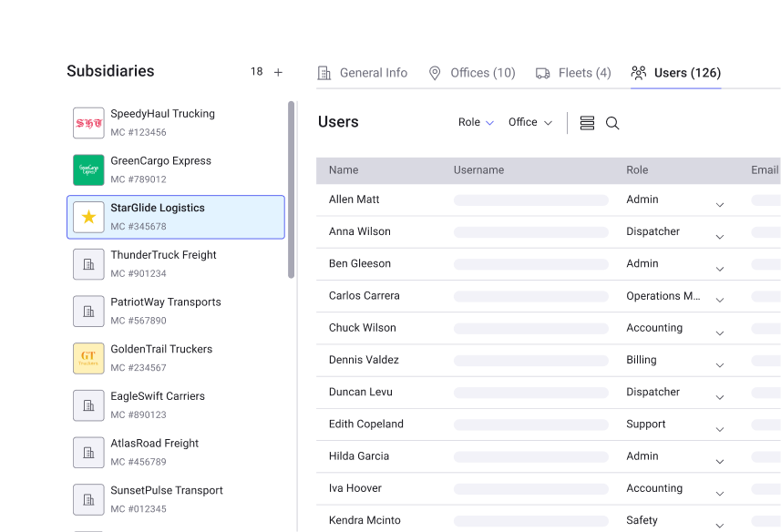
Task: Click EagleSwift Carriers building icon
Action: click(x=88, y=405)
